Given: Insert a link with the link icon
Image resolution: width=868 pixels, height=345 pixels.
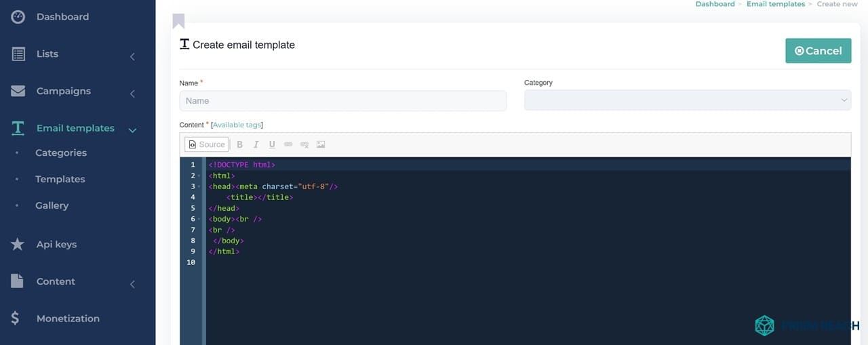Looking at the screenshot, I should coord(288,144).
